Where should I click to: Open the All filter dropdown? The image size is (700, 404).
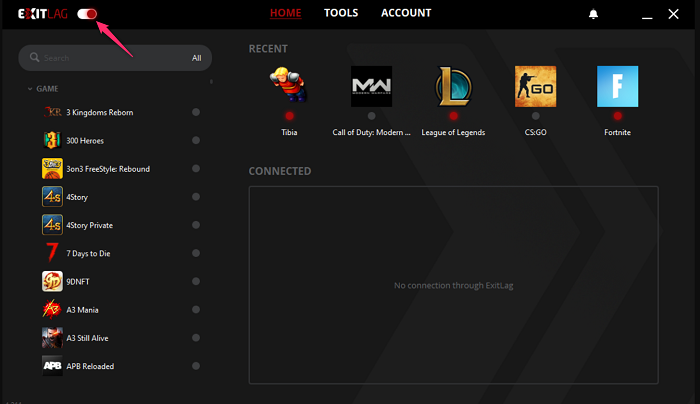coord(197,58)
